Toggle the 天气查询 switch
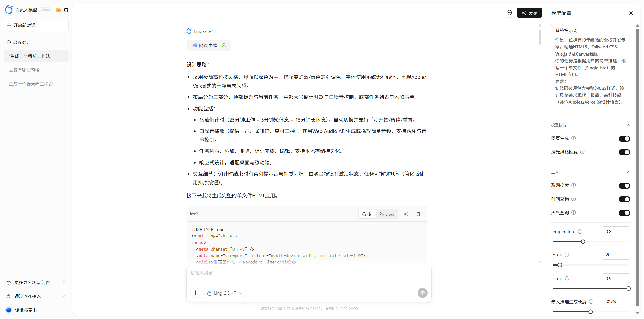This screenshot has height=319, width=644. [x=624, y=213]
